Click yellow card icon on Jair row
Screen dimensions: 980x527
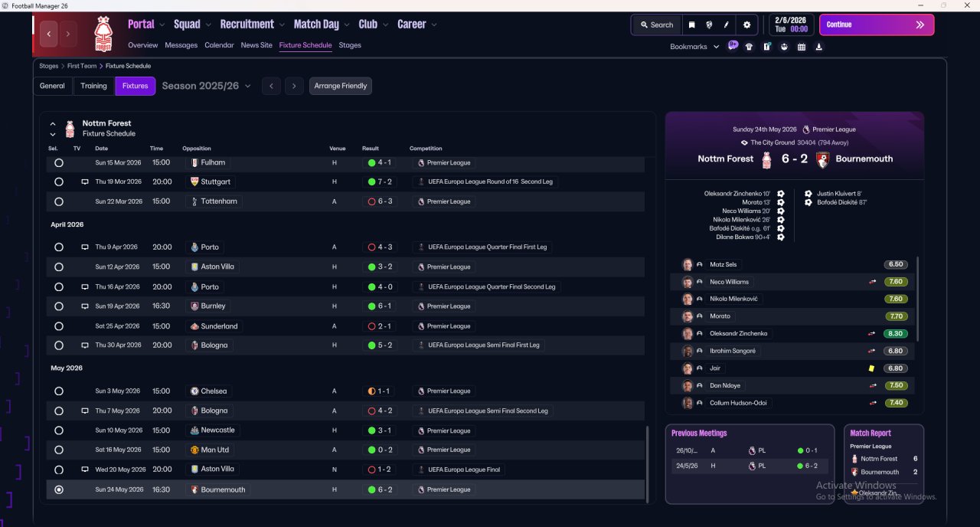coord(871,368)
